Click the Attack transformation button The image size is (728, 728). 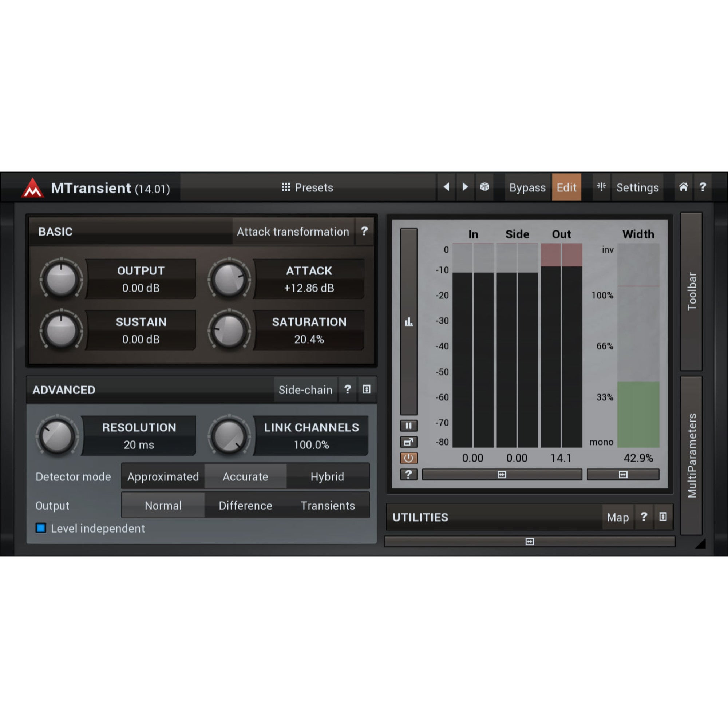click(293, 232)
